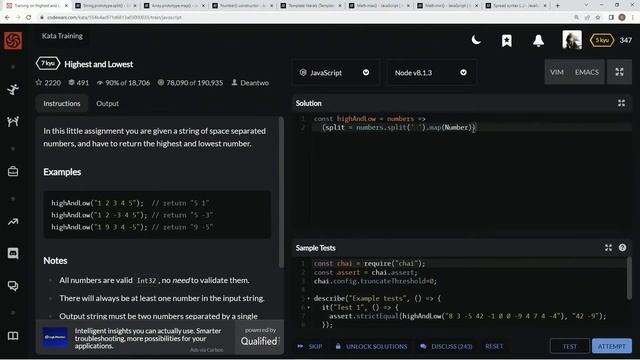The image size is (640, 360).
Task: Switch to the Template literals browser tab
Action: [x=311, y=6]
